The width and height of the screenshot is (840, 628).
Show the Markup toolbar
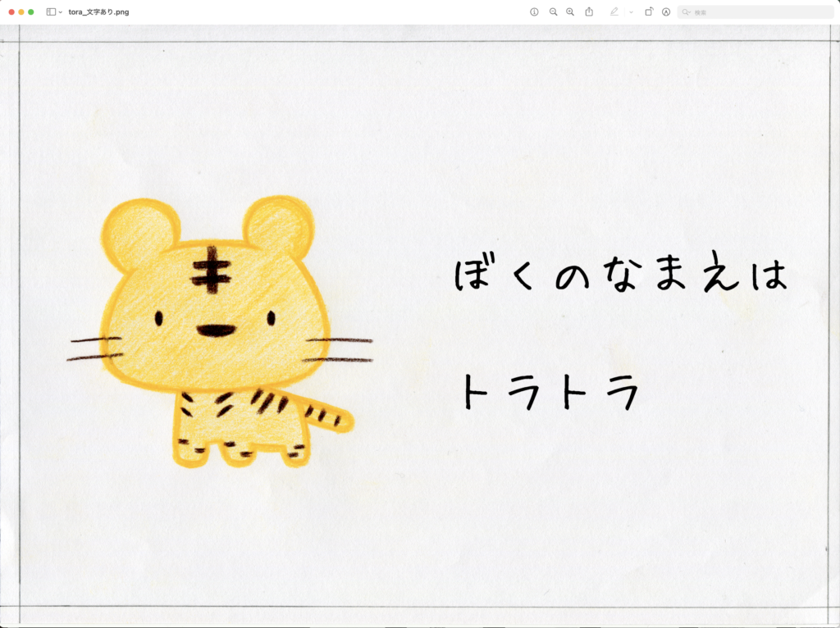point(666,12)
